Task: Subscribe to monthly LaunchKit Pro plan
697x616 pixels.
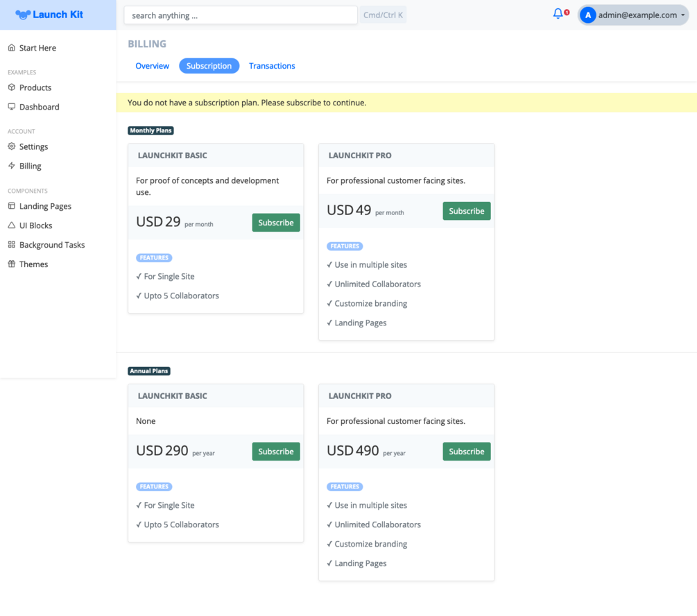Action: [x=466, y=211]
